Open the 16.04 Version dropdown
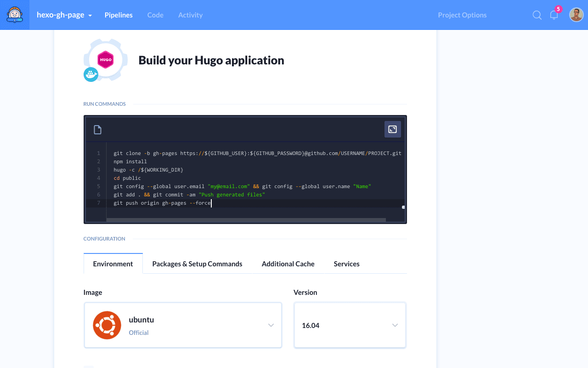This screenshot has height=368, width=588. click(x=350, y=325)
